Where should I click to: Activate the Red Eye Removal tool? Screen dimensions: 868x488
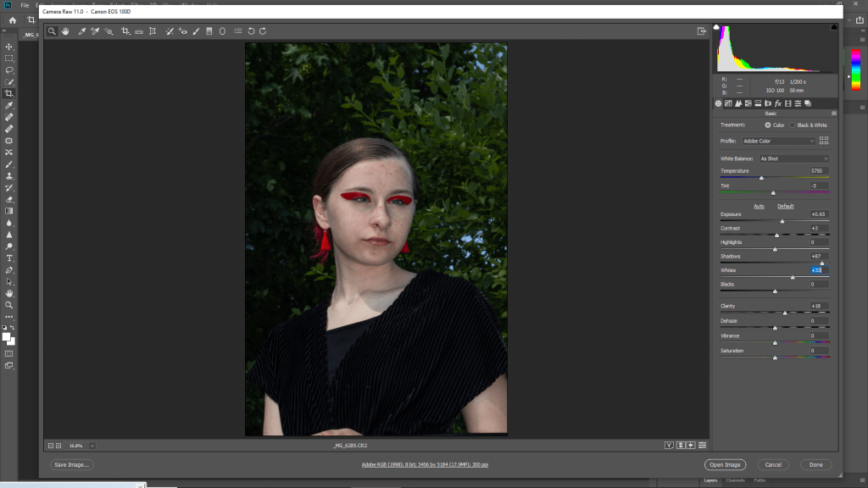183,31
